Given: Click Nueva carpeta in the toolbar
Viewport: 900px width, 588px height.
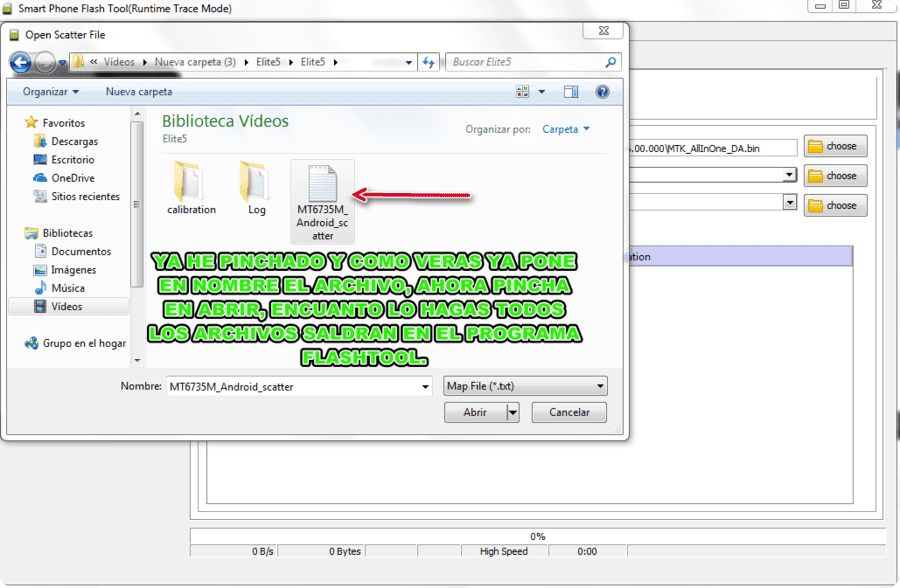Looking at the screenshot, I should point(138,92).
